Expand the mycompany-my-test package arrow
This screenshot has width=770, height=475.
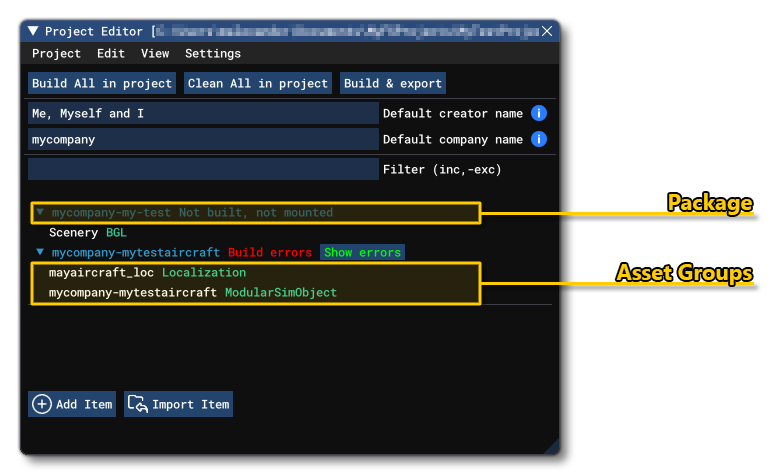(40, 213)
